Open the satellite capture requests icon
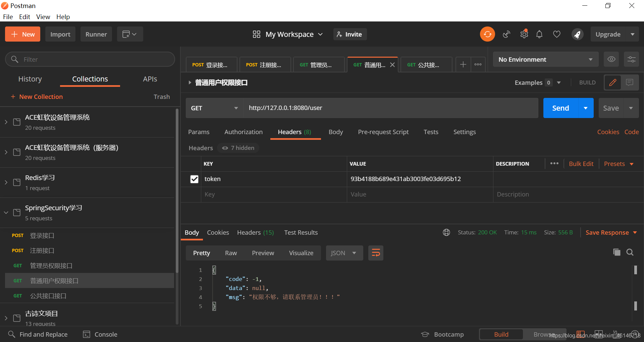Image resolution: width=644 pixels, height=342 pixels. point(506,34)
